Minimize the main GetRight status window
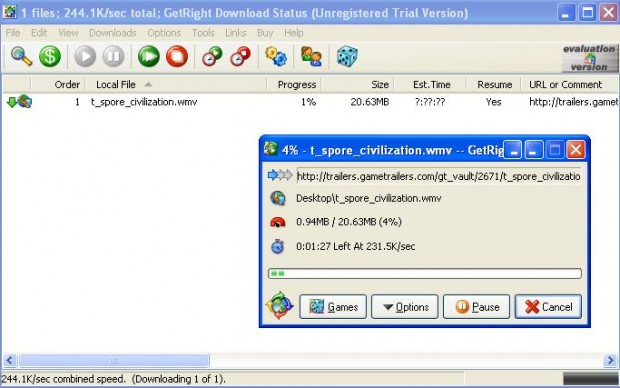This screenshot has height=388, width=620. (566, 13)
